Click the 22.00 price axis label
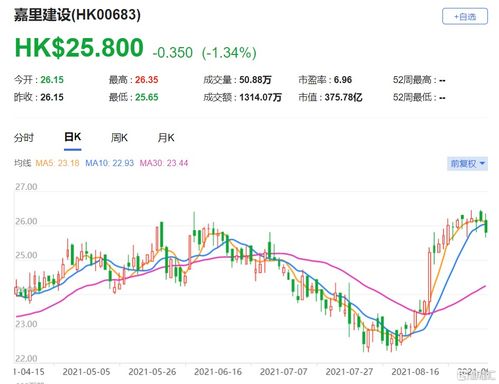 26,358
